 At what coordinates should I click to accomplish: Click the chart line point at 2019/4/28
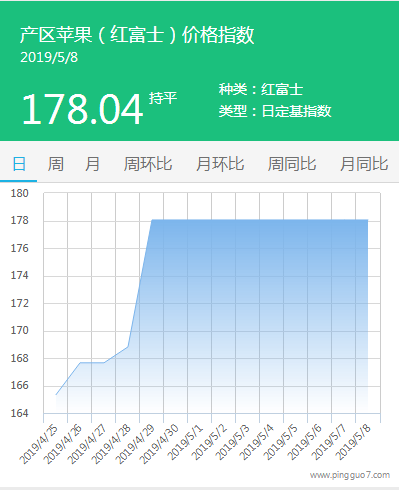(x=128, y=347)
